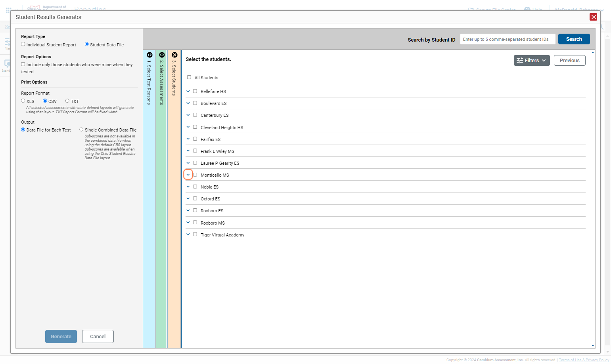
Task: Select Data File for Each Test output
Action: [23, 130]
